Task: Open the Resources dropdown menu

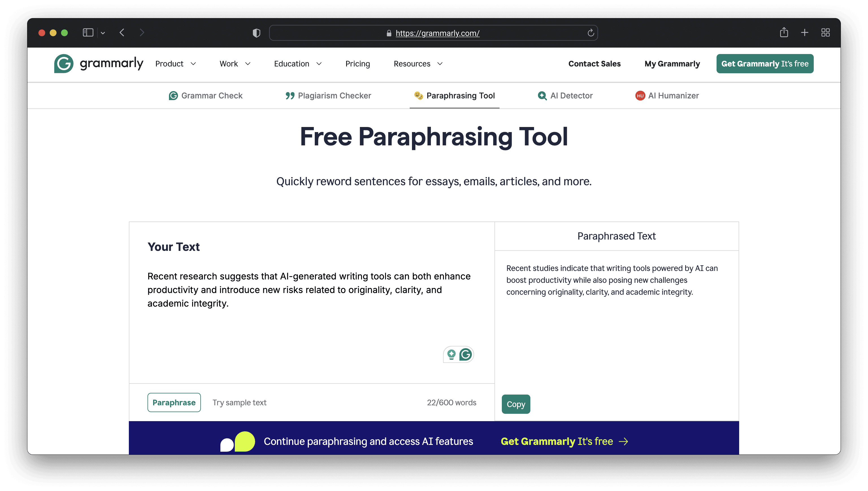Action: coord(418,64)
